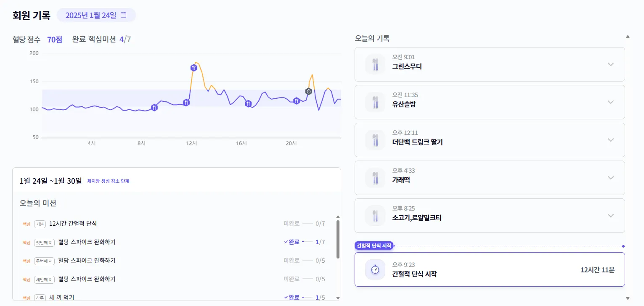This screenshot has width=644, height=306.
Task: Expand the 그린스무디 record
Action: coord(611,64)
